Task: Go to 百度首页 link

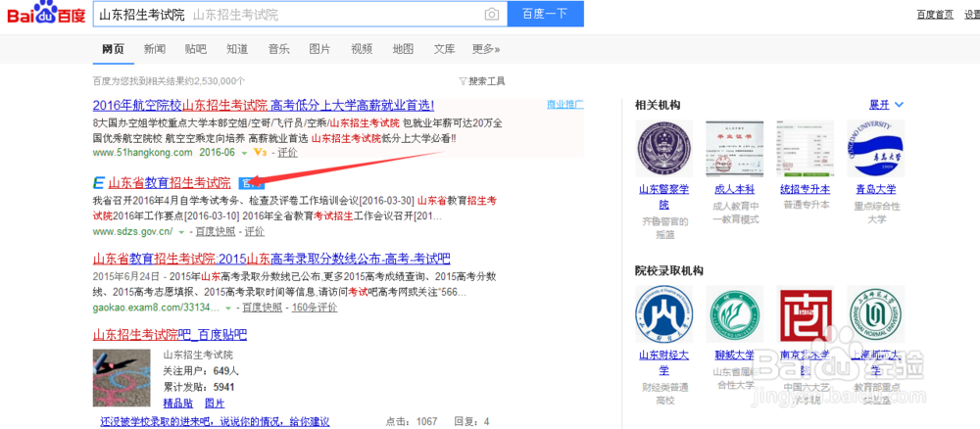Action: tap(935, 15)
